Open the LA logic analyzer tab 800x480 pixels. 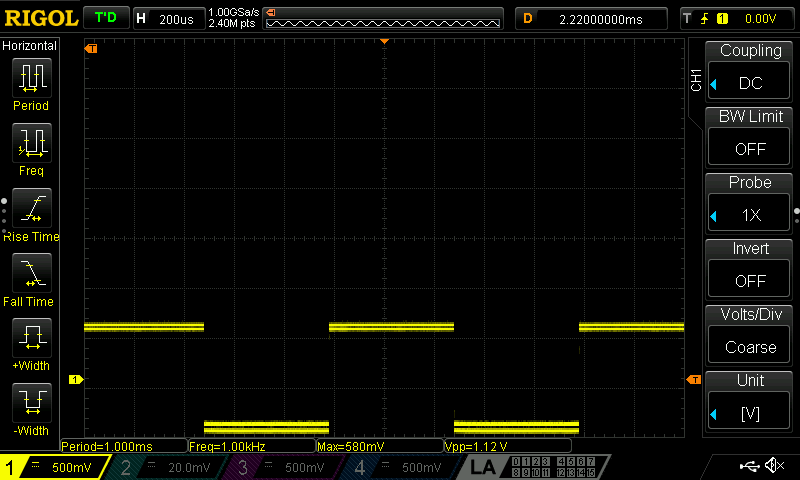[x=483, y=467]
